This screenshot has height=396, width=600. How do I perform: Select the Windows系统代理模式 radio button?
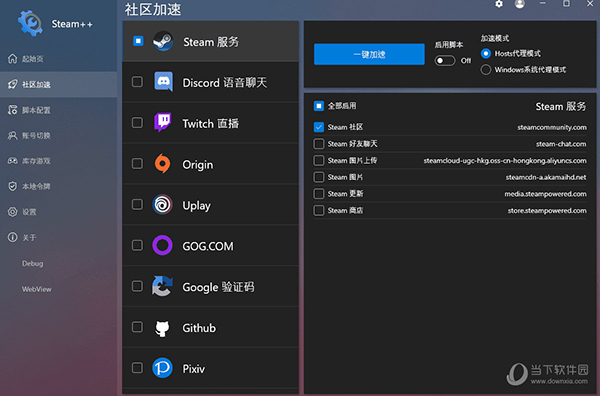point(486,70)
